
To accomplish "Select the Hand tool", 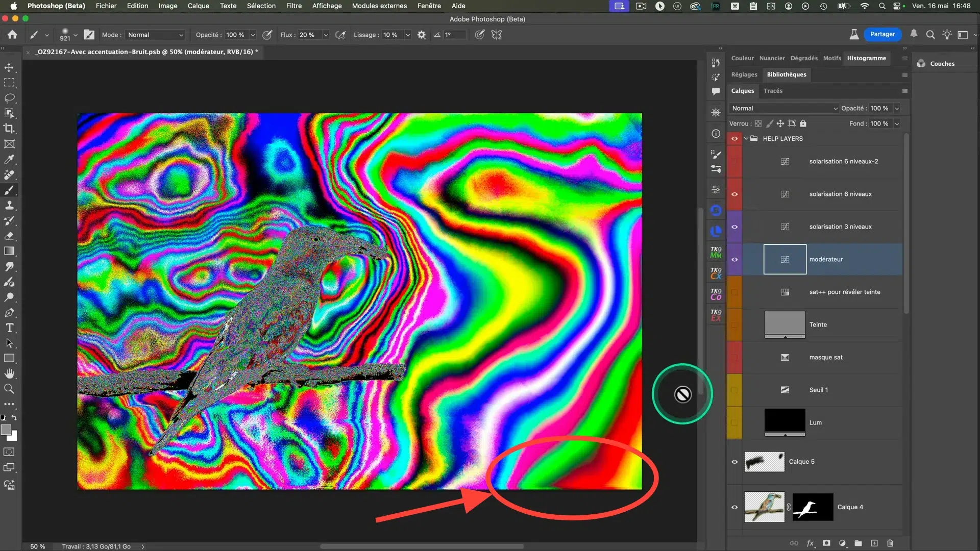I will click(9, 373).
